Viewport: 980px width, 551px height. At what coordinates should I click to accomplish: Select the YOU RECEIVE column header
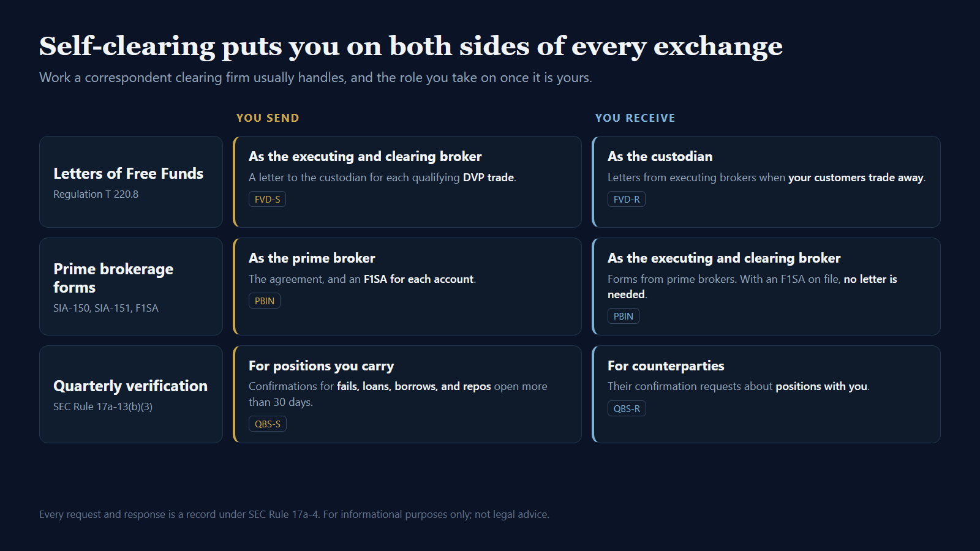(x=635, y=118)
